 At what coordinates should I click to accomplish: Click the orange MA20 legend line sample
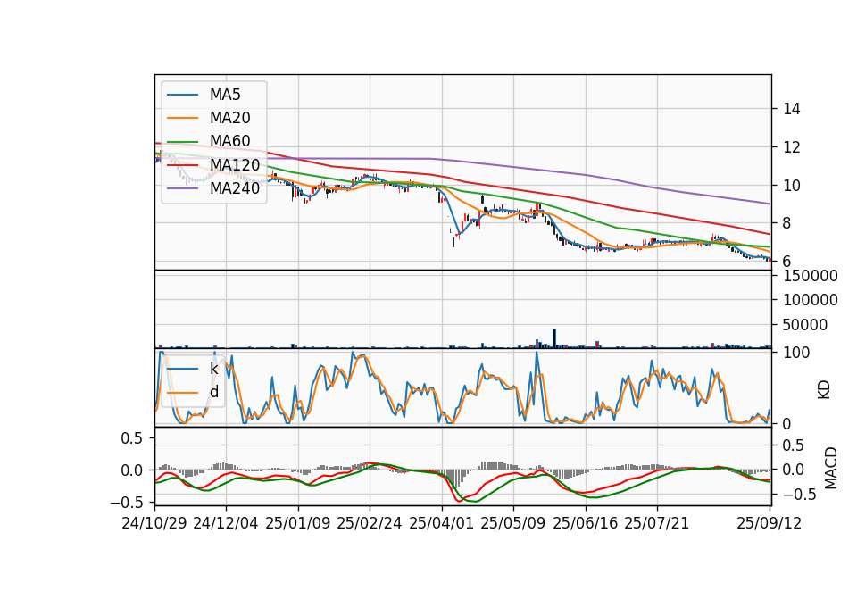point(182,118)
